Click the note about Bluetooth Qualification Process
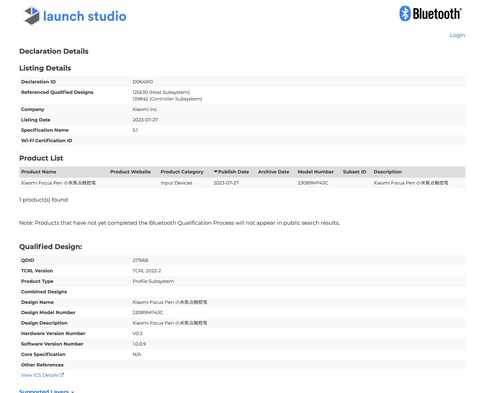480x393 pixels. [179, 223]
